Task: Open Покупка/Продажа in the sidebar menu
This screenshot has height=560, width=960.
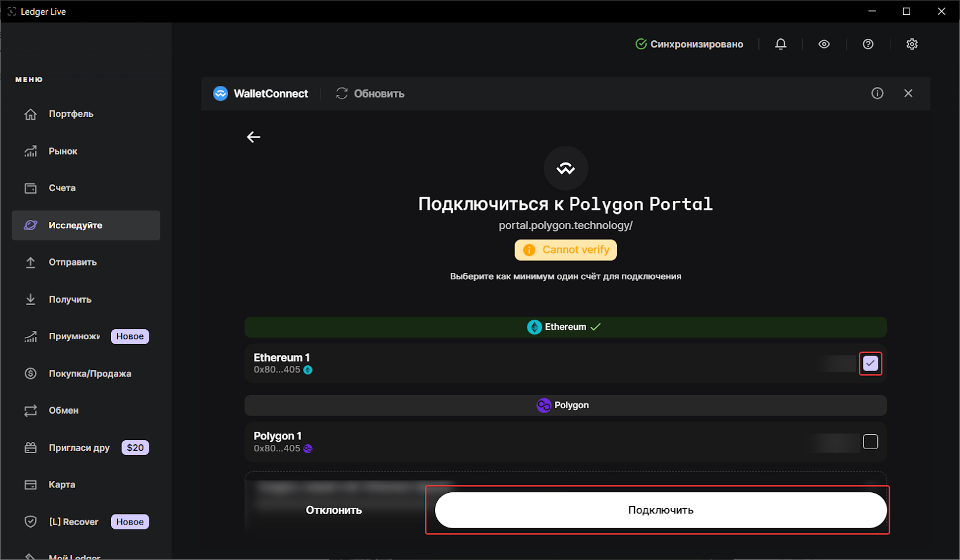Action: (x=86, y=374)
